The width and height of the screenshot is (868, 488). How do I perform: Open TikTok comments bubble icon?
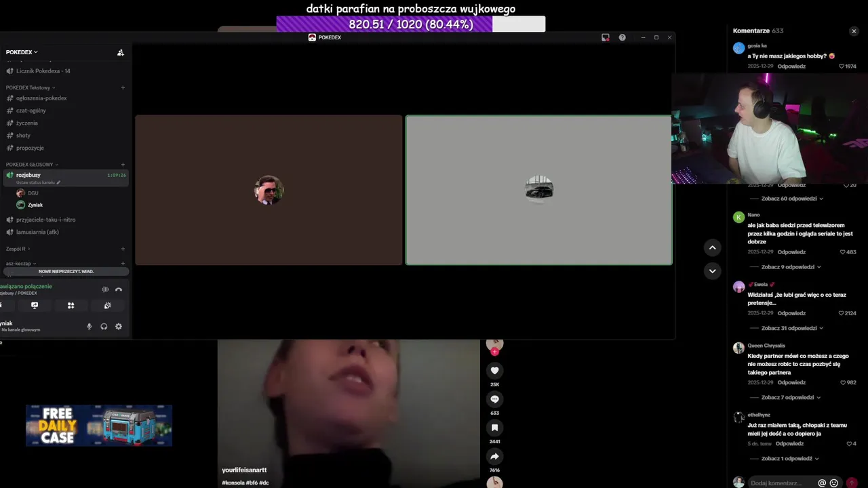494,399
